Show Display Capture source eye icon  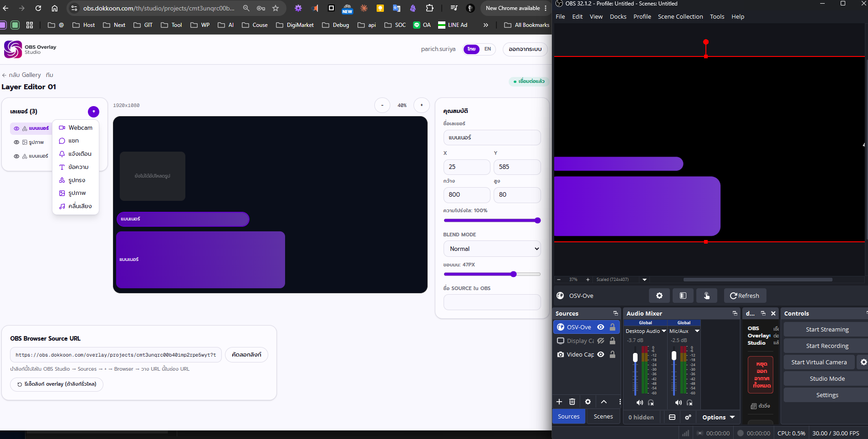[x=601, y=341]
